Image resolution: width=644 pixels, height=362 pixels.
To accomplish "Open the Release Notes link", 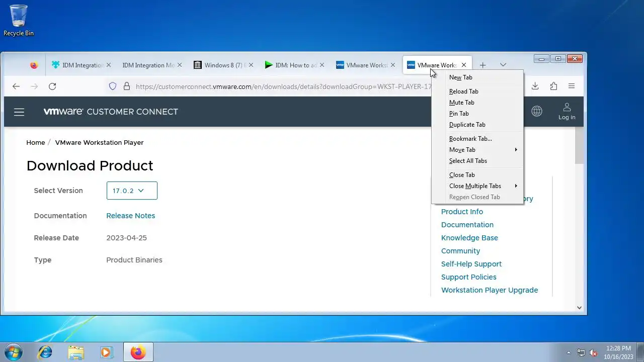I will click(x=130, y=216).
